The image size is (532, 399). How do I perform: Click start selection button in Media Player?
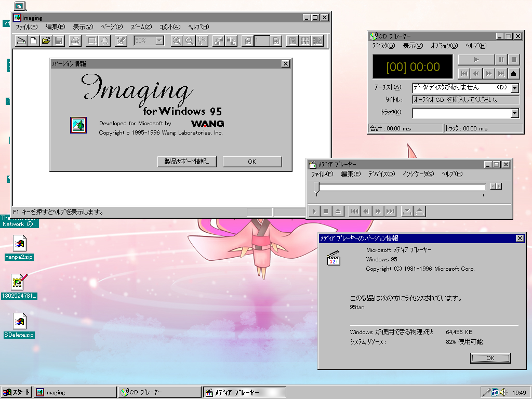[407, 211]
